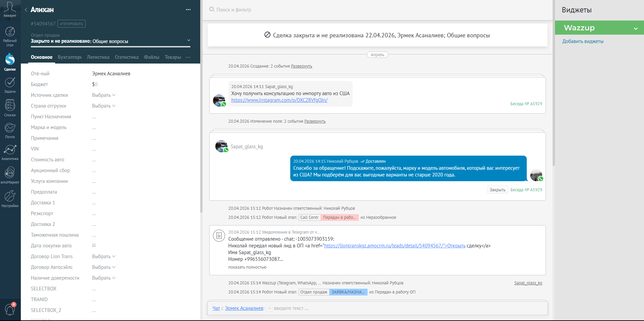Switch to the Файлы tab
The width and height of the screenshot is (644, 321).
point(152,57)
